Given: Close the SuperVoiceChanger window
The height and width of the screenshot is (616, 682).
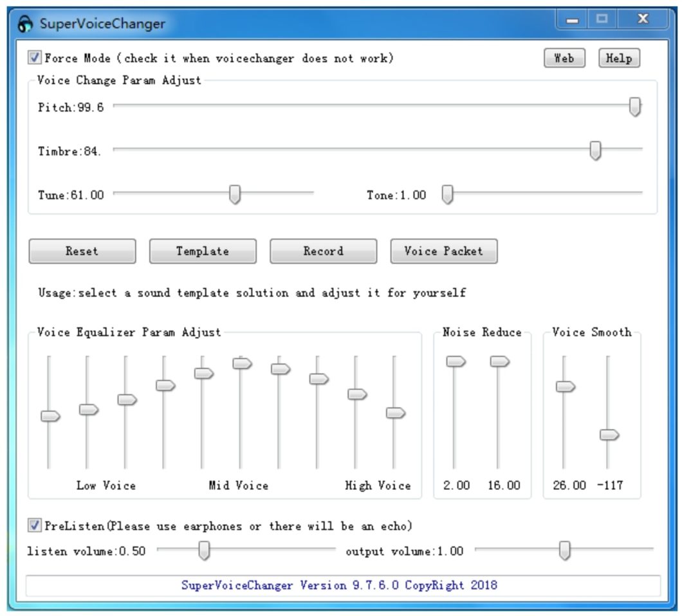Looking at the screenshot, I should pos(643,19).
